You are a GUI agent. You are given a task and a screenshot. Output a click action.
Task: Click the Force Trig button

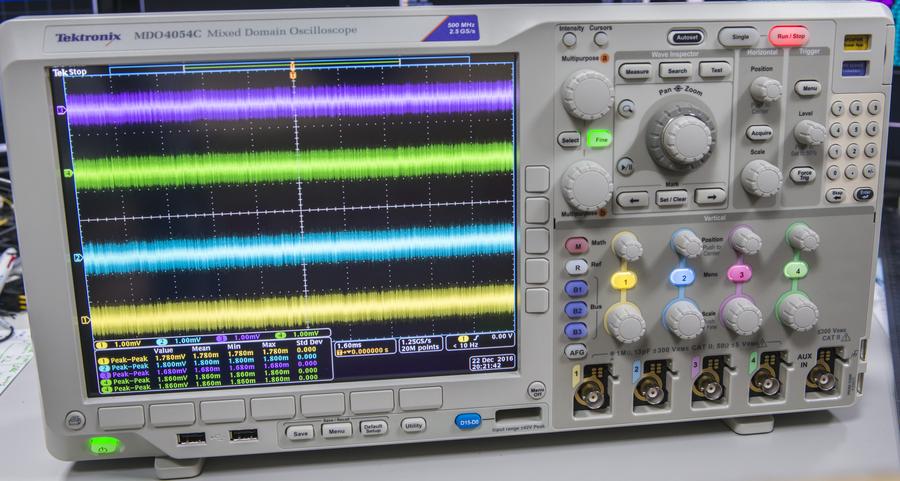click(x=803, y=175)
